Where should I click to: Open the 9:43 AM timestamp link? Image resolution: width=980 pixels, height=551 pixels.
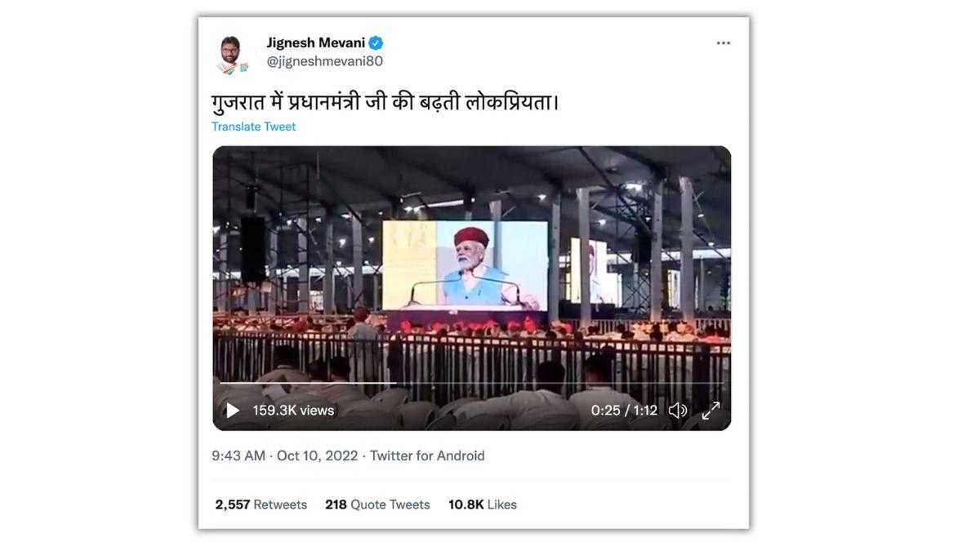pos(238,455)
